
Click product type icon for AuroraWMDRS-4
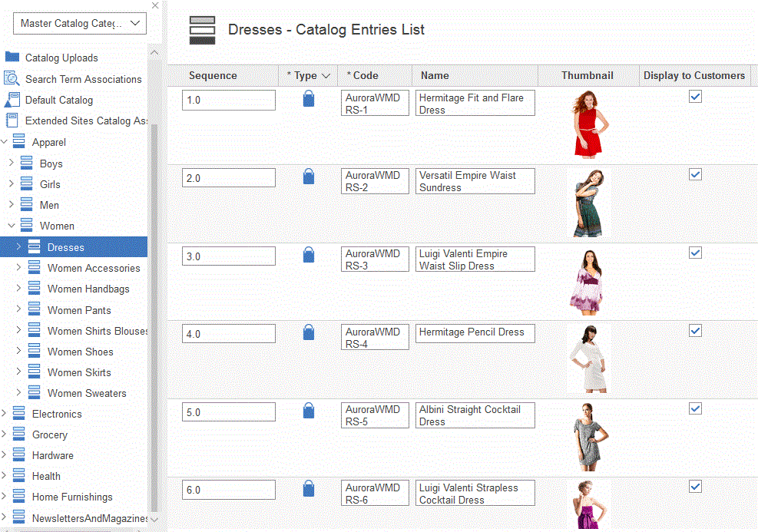308,332
